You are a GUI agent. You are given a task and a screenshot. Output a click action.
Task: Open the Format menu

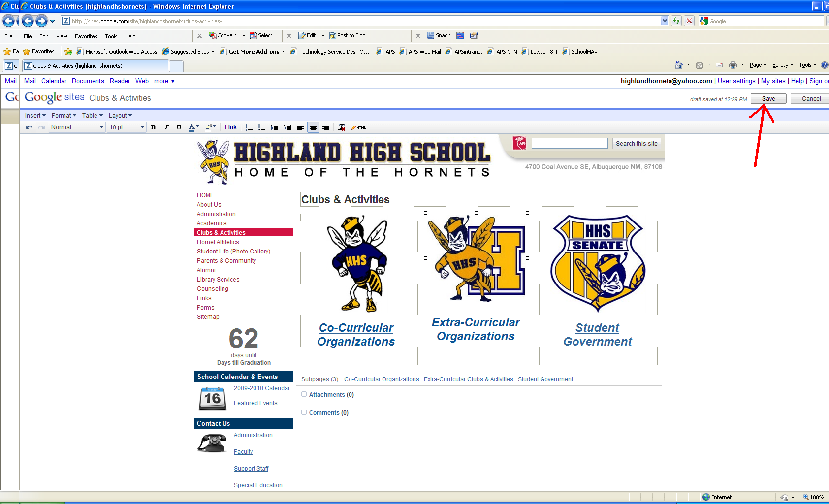pyautogui.click(x=64, y=116)
